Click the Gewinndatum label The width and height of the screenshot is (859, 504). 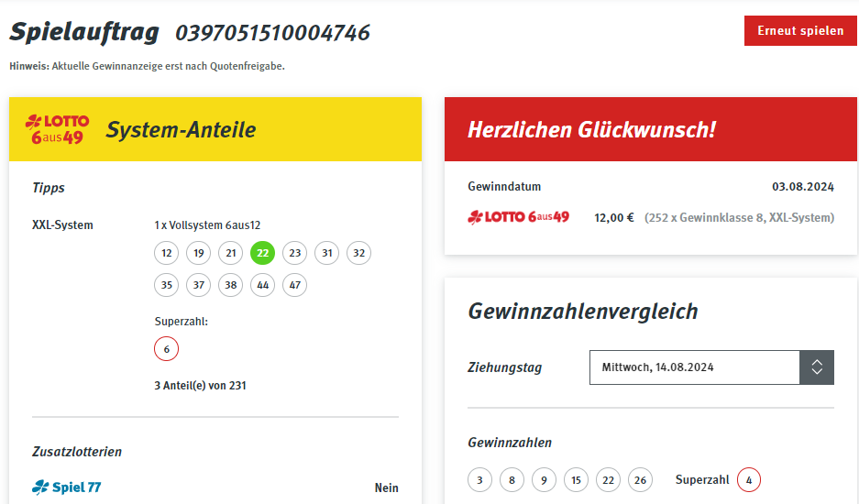click(x=504, y=187)
